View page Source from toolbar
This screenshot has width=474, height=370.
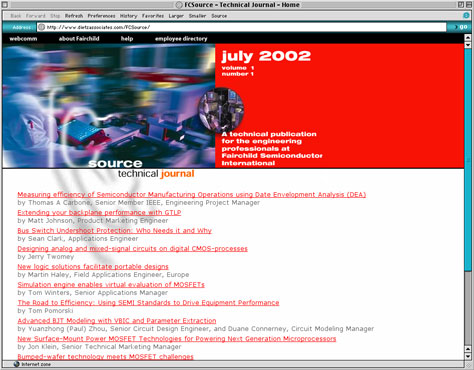point(219,16)
